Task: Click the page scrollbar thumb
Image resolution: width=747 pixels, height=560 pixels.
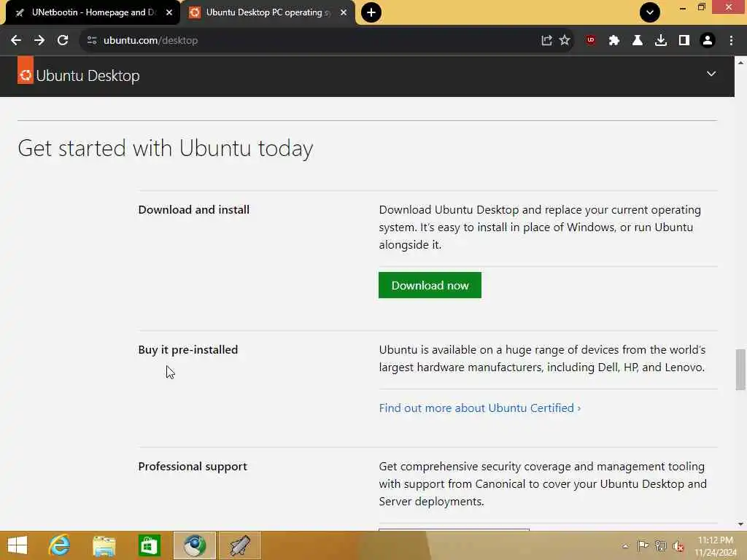Action: click(740, 370)
